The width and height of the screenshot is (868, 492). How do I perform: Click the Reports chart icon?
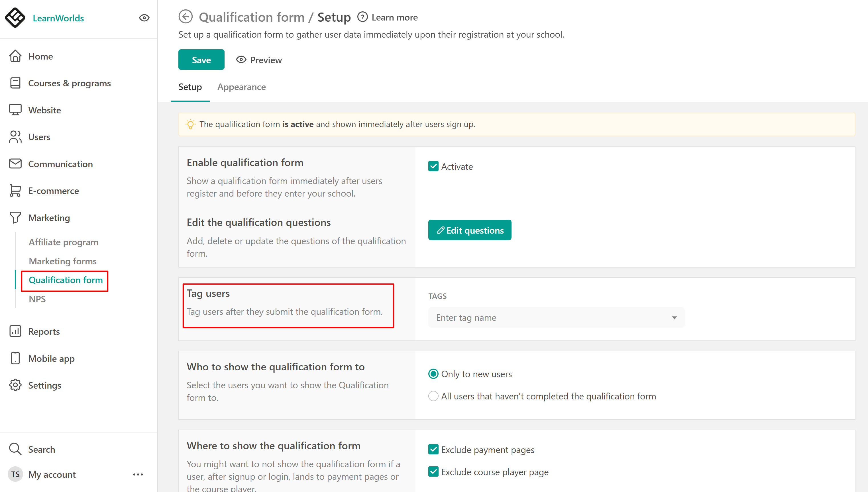[15, 331]
